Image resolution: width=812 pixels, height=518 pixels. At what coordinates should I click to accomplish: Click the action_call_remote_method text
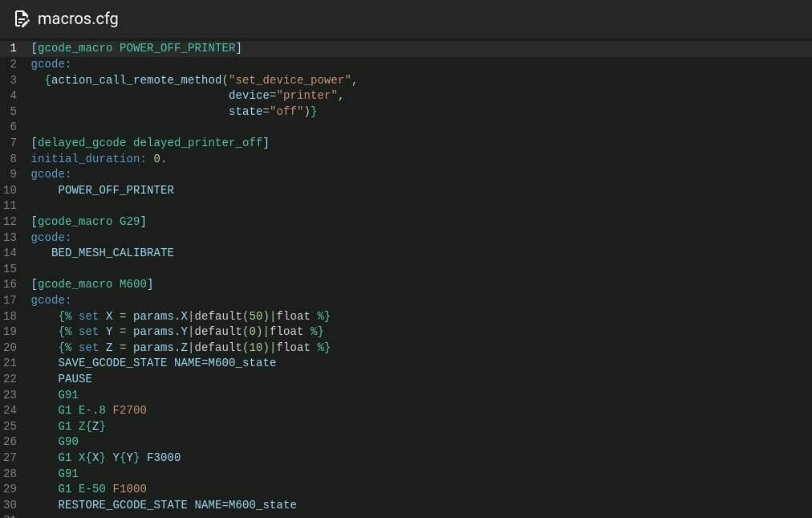point(136,80)
